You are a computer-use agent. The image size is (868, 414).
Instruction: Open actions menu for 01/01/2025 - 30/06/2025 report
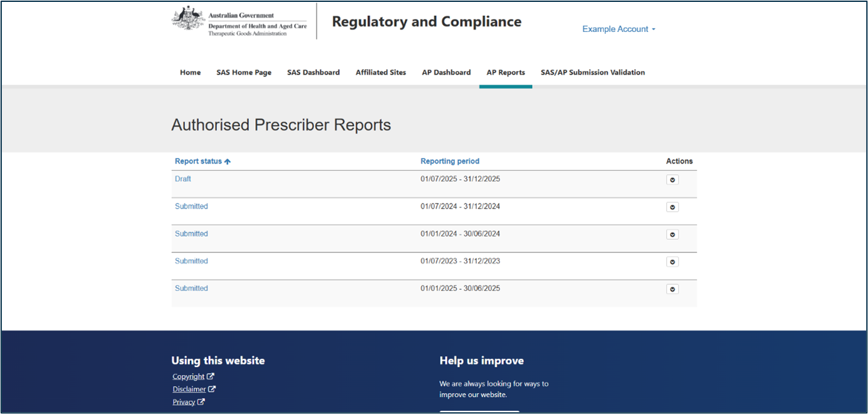pos(672,289)
